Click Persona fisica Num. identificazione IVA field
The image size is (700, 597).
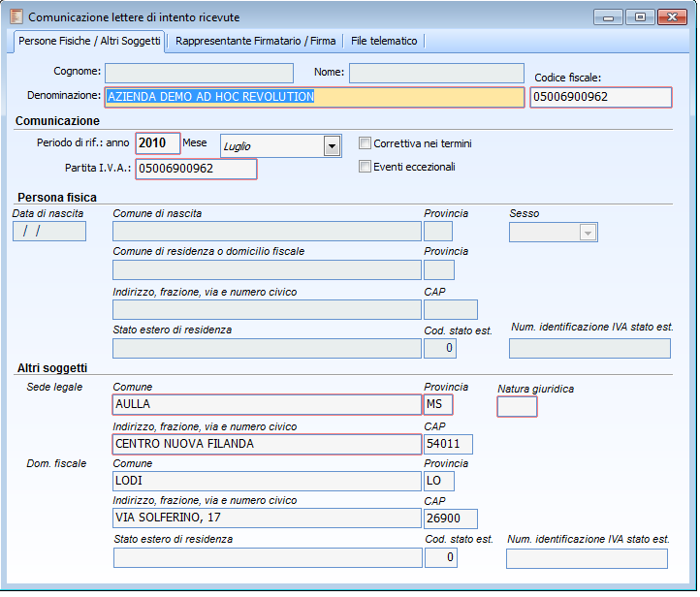tap(589, 349)
